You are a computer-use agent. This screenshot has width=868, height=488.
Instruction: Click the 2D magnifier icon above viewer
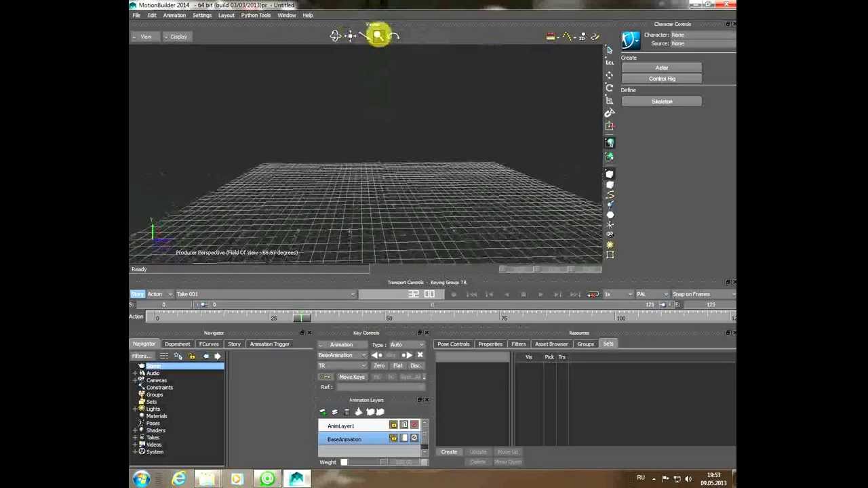[582, 37]
